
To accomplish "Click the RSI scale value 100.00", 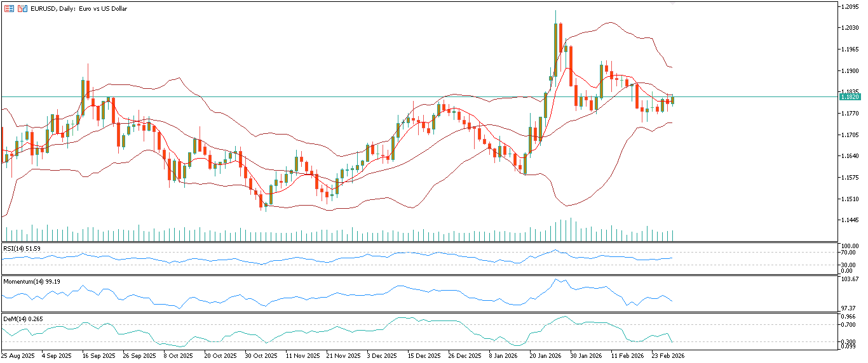I will click(850, 246).
